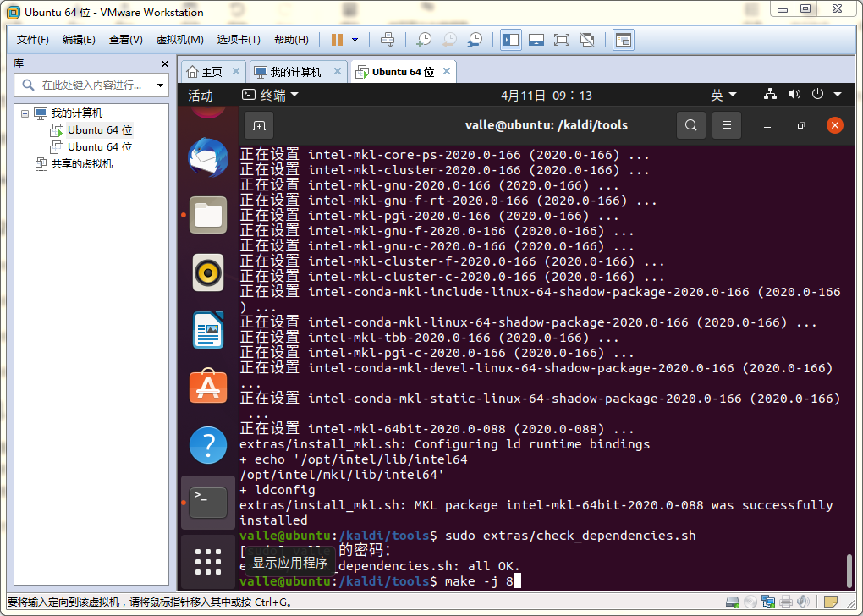Close the 主页 tab
The width and height of the screenshot is (863, 616).
[235, 72]
